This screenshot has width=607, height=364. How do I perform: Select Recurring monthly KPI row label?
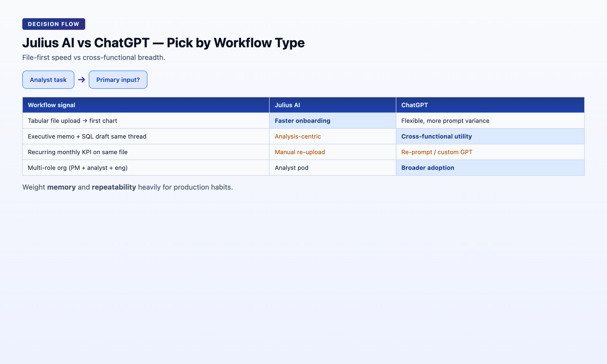click(x=146, y=152)
